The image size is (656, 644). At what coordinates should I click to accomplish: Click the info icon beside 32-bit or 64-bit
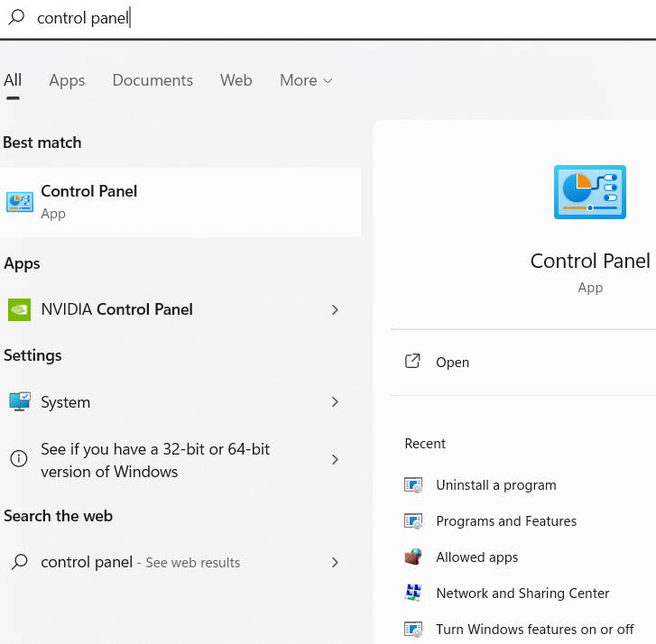point(19,459)
